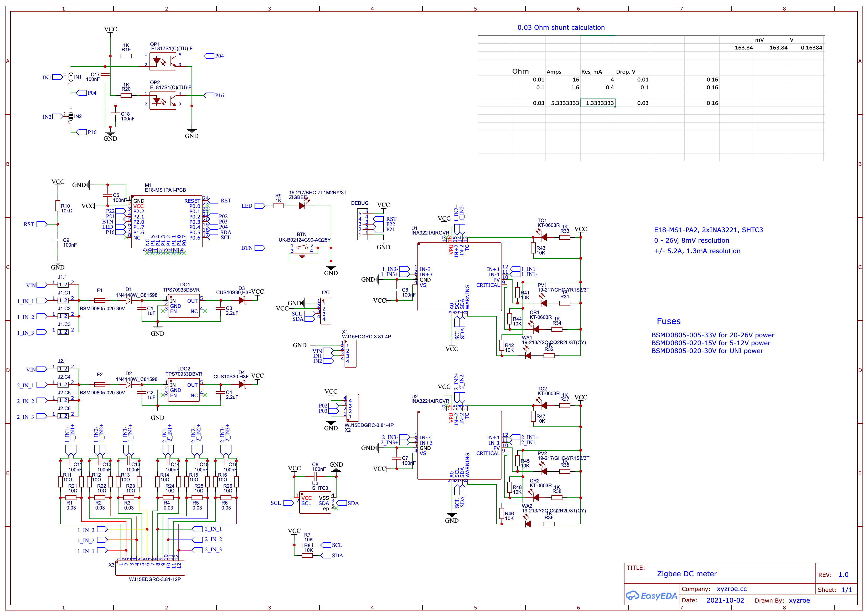Select the U1 INA3221AIRGVR chip body
Viewport: 868px width, 616px height.
pos(459,277)
